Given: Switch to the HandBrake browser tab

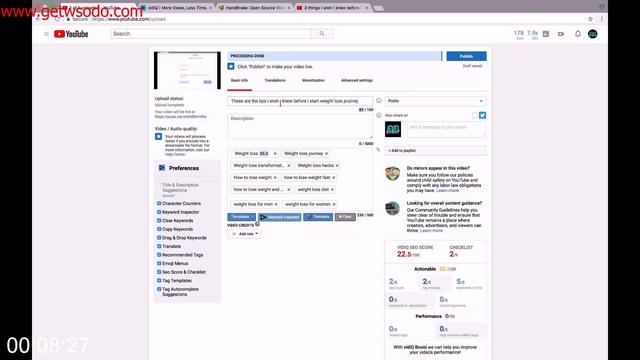Looking at the screenshot, I should (254, 8).
